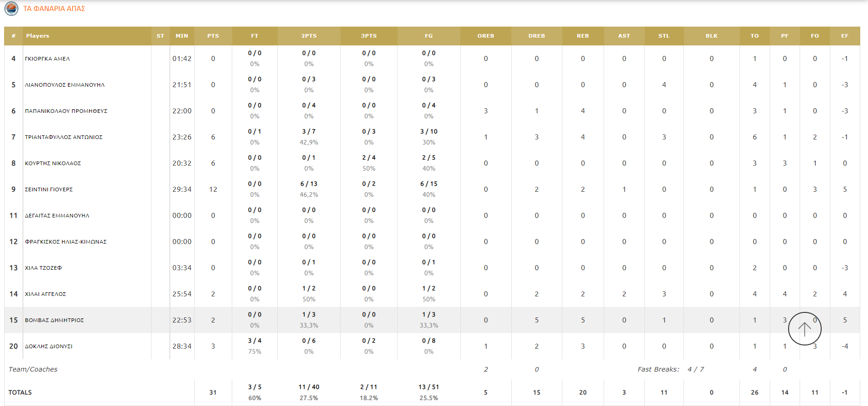
Task: Click the TOTALS row label
Action: (x=20, y=392)
